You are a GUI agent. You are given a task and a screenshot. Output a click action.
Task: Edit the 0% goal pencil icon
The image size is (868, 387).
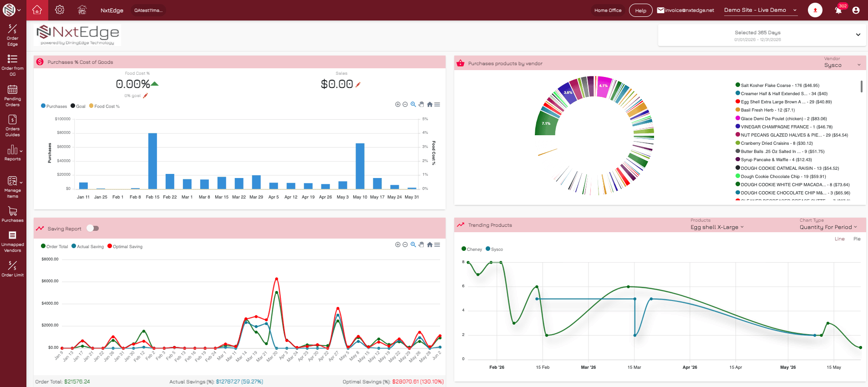[x=146, y=96]
